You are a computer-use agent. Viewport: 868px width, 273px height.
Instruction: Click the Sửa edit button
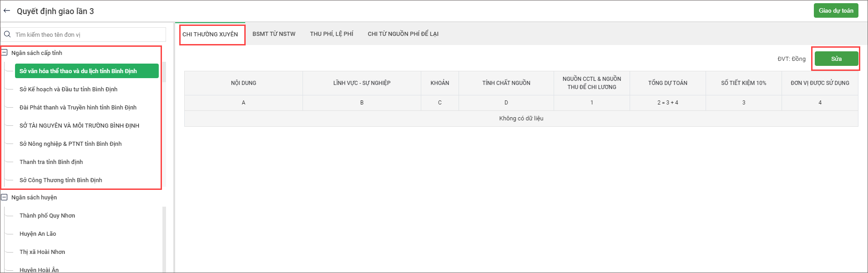(x=836, y=59)
